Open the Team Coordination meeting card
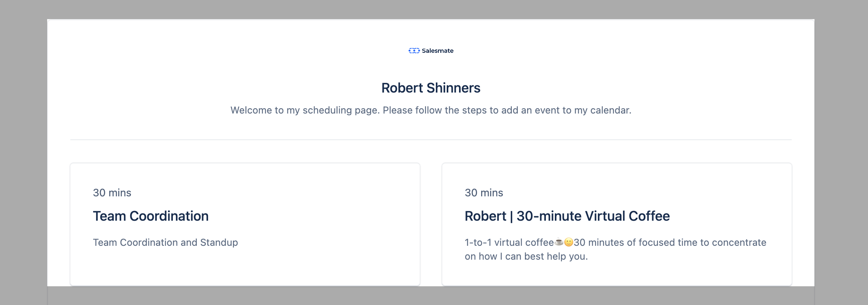 coord(245,224)
